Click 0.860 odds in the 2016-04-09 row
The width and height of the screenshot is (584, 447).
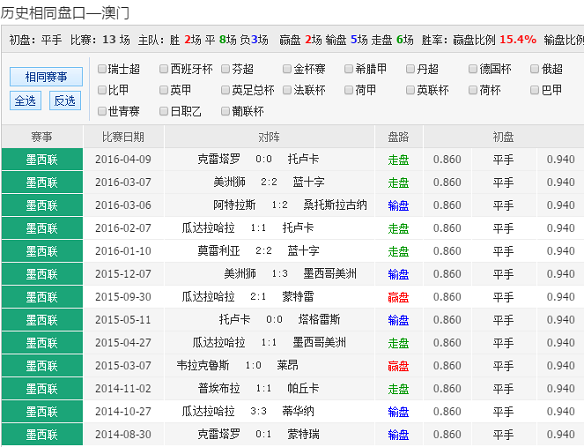(x=447, y=159)
